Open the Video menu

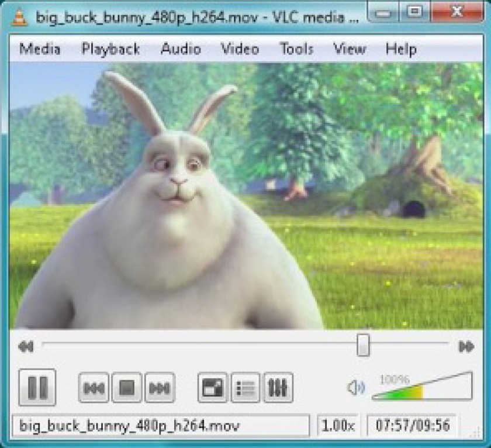[x=240, y=49]
